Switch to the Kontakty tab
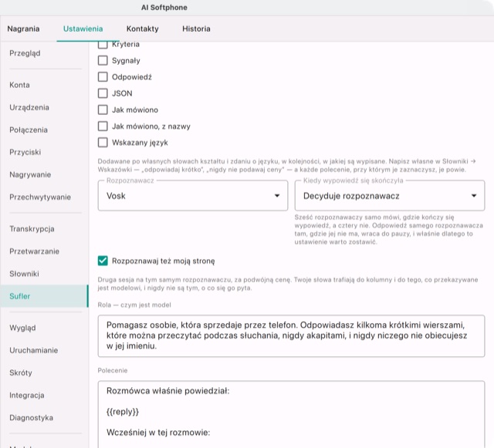This screenshot has width=494, height=448. click(142, 29)
